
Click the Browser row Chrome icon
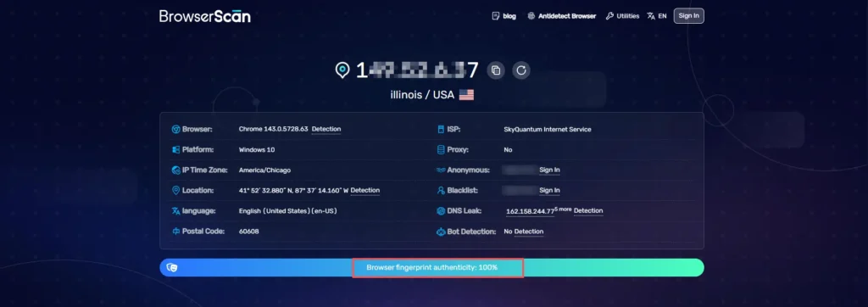click(x=175, y=129)
